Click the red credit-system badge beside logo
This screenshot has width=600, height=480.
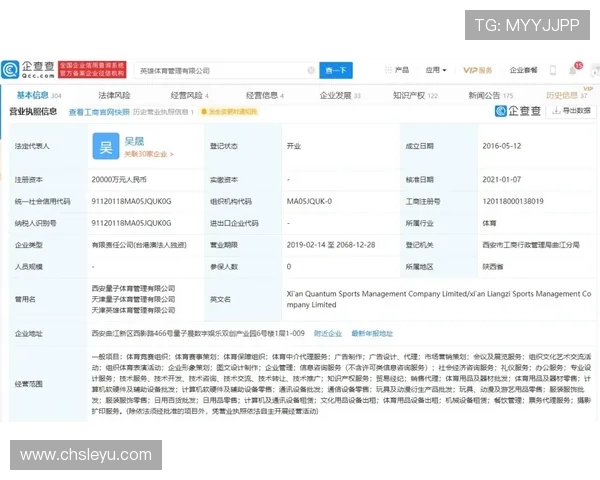[92, 70]
